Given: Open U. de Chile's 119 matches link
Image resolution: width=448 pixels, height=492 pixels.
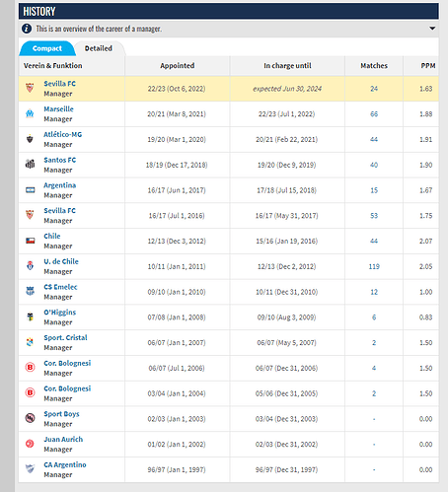Looking at the screenshot, I should point(374,266).
